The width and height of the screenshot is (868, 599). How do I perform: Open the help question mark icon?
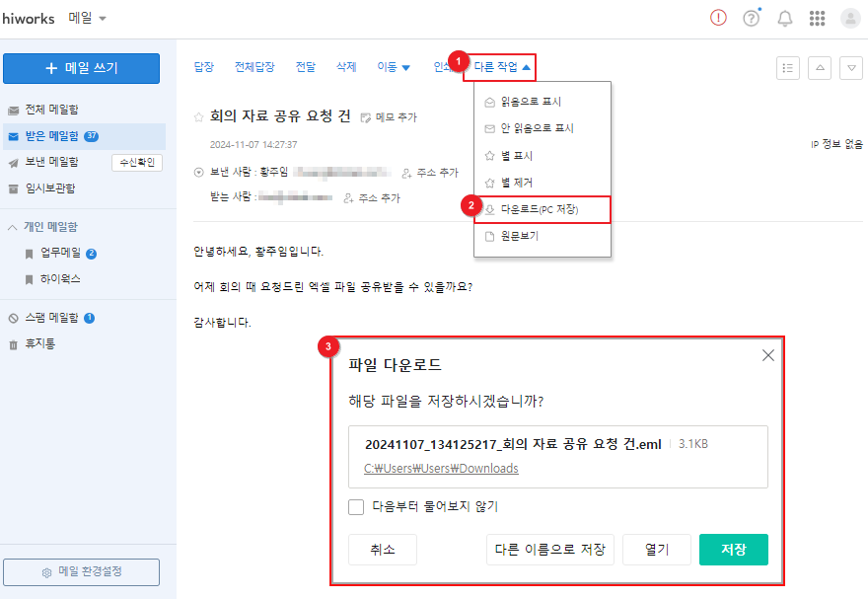tap(752, 19)
